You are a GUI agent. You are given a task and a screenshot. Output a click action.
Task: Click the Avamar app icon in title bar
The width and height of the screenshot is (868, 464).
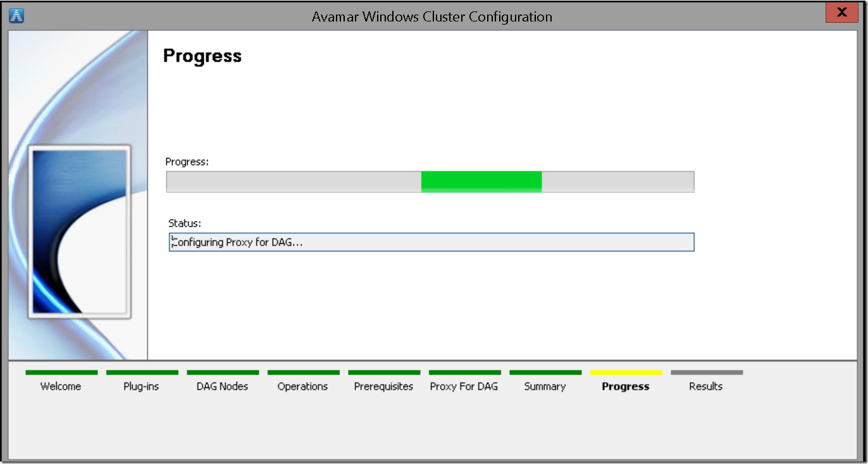coord(16,16)
